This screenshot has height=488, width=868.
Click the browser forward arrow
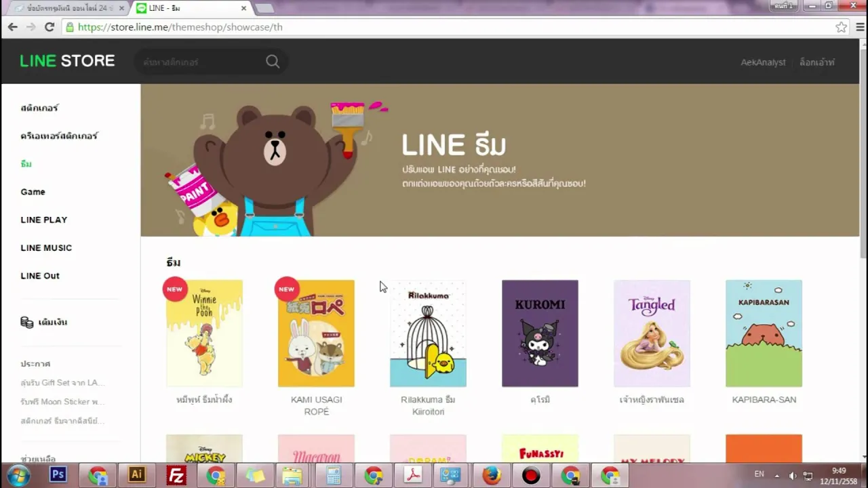31,27
